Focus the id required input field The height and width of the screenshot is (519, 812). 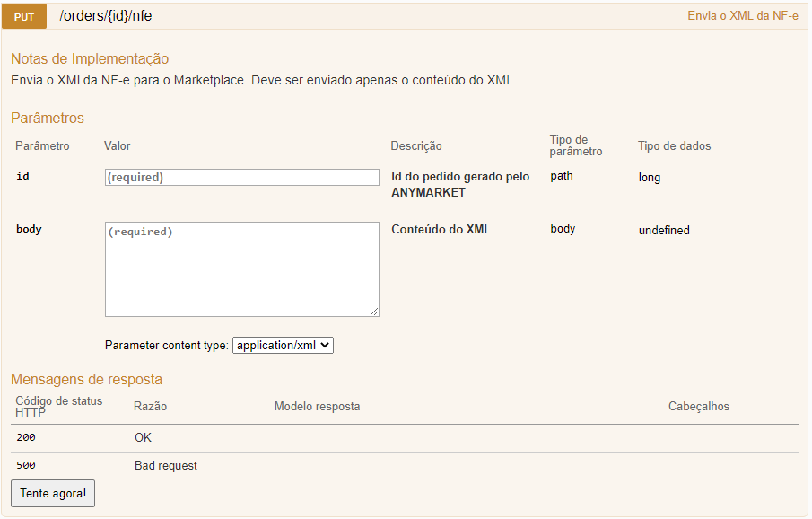tap(242, 177)
